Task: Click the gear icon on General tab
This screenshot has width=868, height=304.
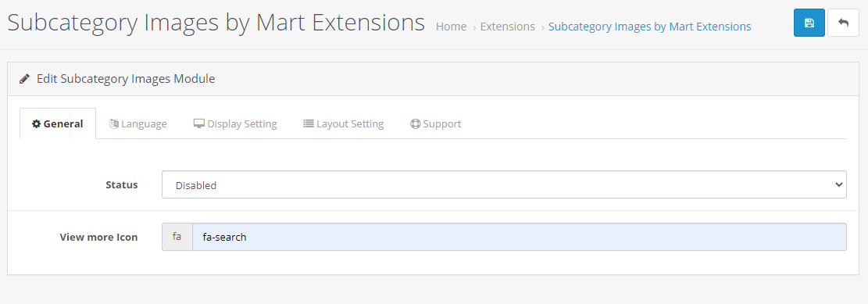Action: (x=37, y=123)
